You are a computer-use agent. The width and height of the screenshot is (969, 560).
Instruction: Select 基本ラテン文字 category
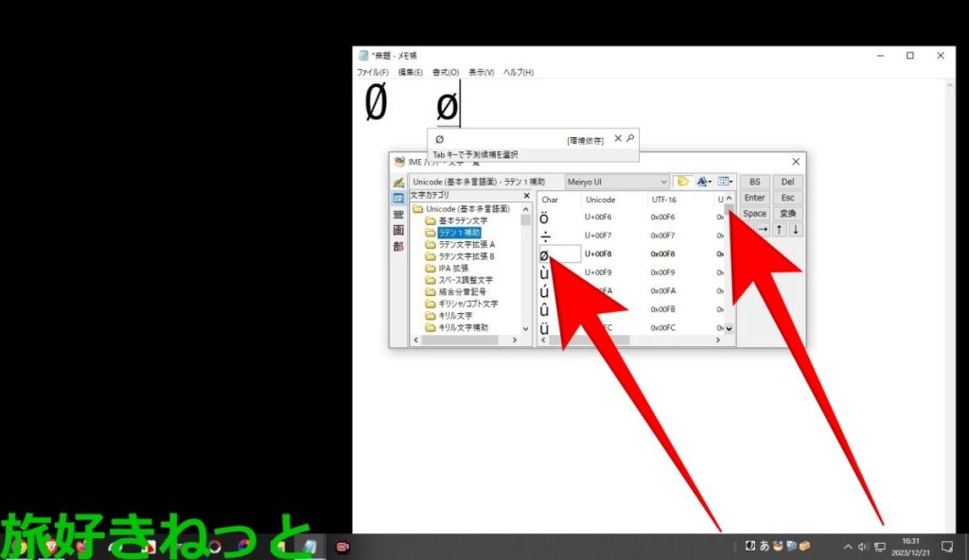pos(463,220)
